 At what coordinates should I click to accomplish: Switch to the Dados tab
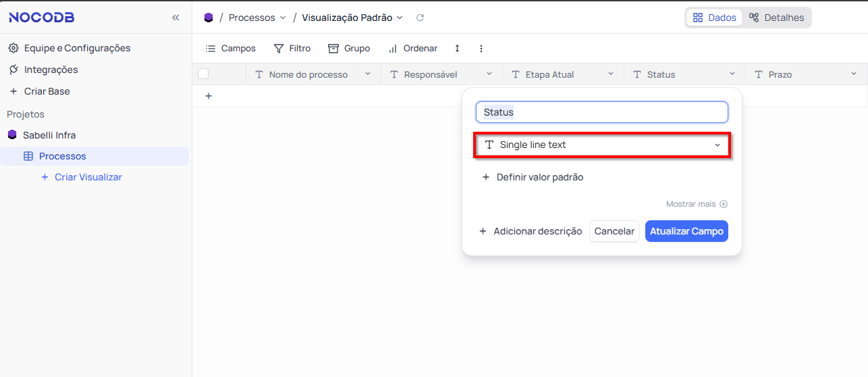[715, 18]
